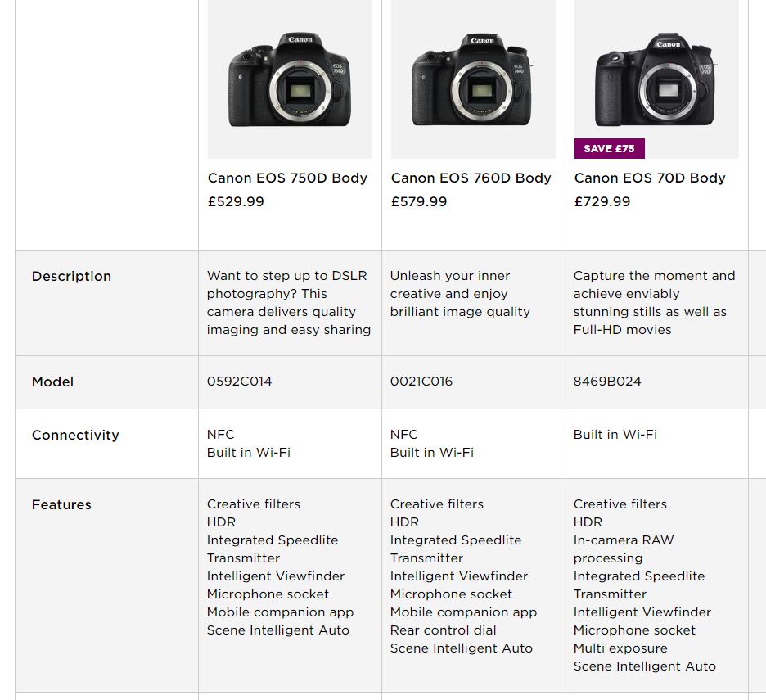Open the Canon EOS 750D Body image
The image size is (766, 700).
[x=290, y=79]
